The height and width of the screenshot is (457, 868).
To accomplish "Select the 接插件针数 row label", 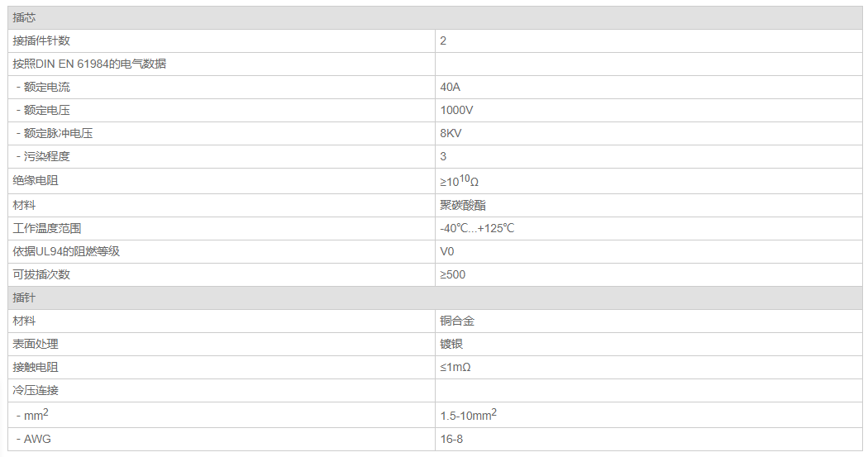I will (x=47, y=40).
